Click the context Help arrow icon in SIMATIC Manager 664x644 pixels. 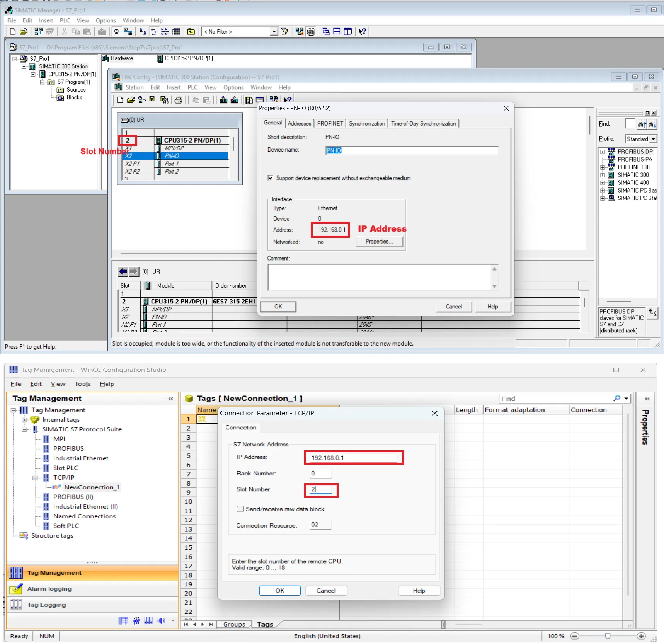pyautogui.click(x=362, y=32)
